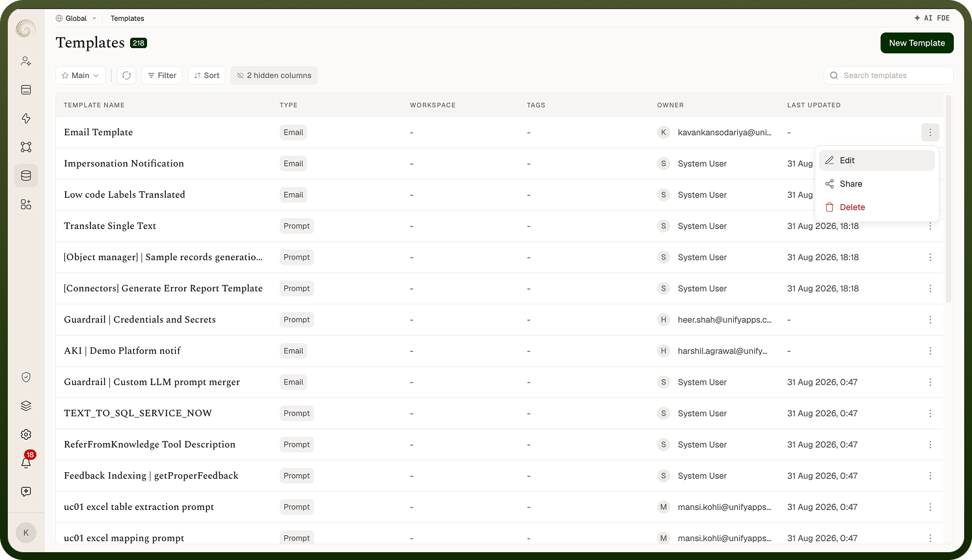Click the AI FDE button
Image resolution: width=972 pixels, height=560 pixels.
click(932, 18)
